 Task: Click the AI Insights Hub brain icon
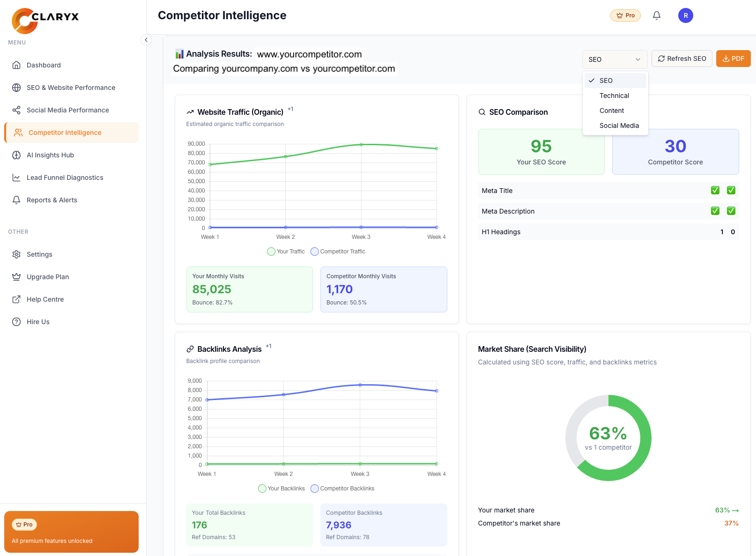point(16,155)
